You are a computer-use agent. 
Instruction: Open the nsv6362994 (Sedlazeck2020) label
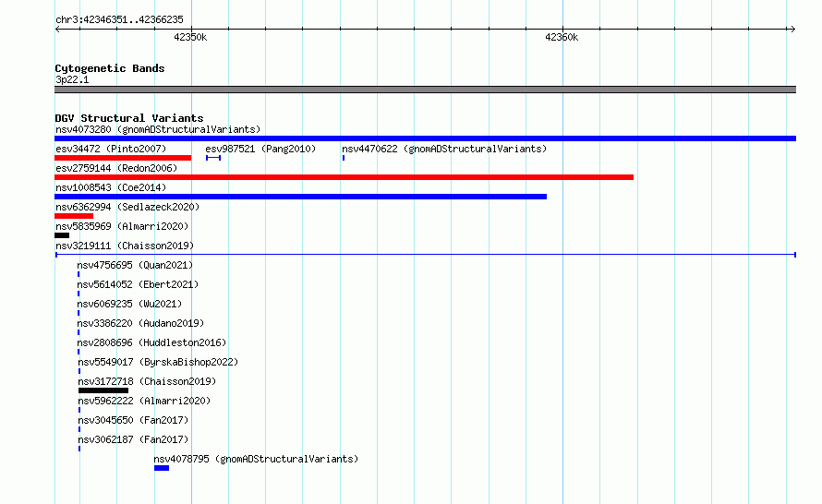[x=127, y=207]
